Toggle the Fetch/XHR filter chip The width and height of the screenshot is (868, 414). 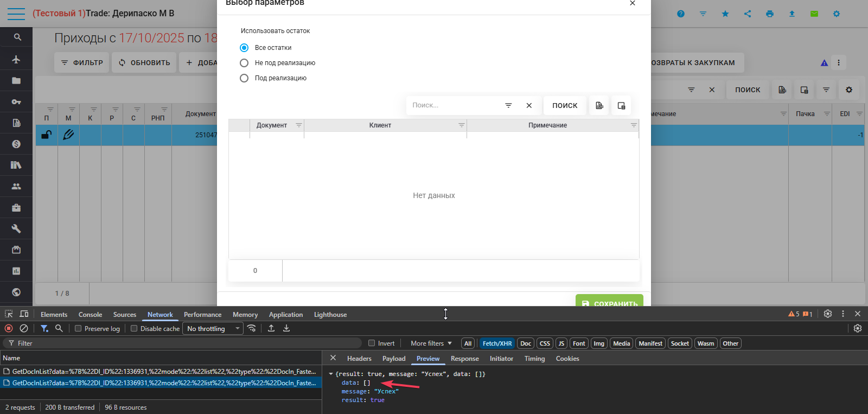[497, 343]
